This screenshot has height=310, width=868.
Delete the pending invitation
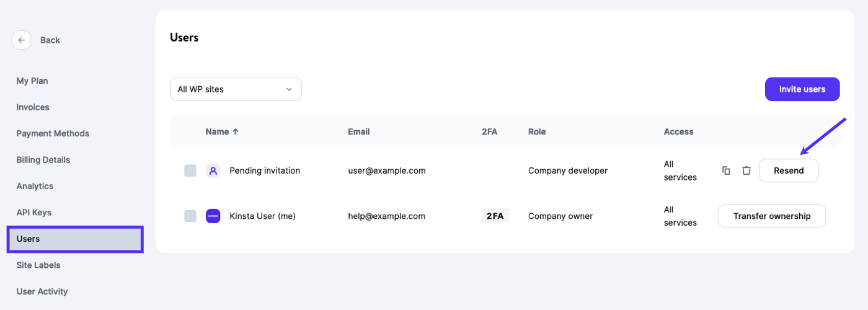(x=746, y=170)
